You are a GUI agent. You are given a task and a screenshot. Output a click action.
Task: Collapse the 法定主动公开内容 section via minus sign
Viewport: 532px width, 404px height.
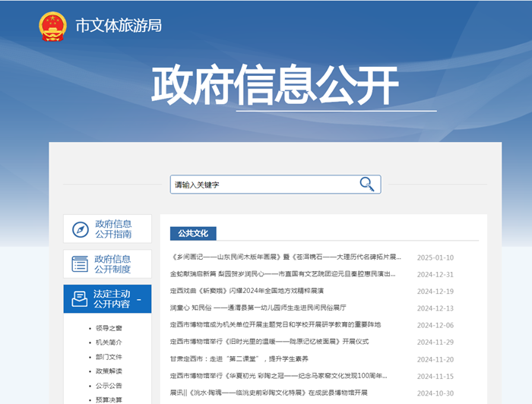(138, 299)
